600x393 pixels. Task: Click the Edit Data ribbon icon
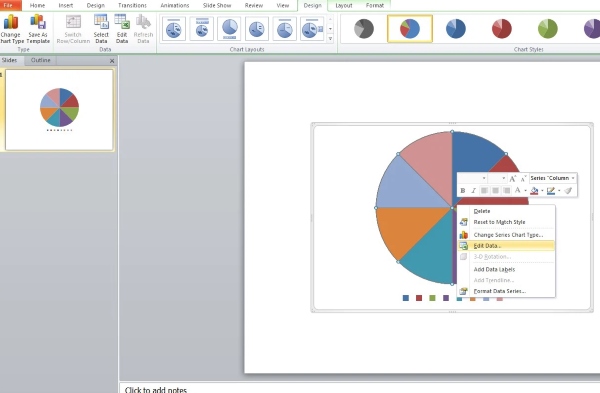point(122,28)
